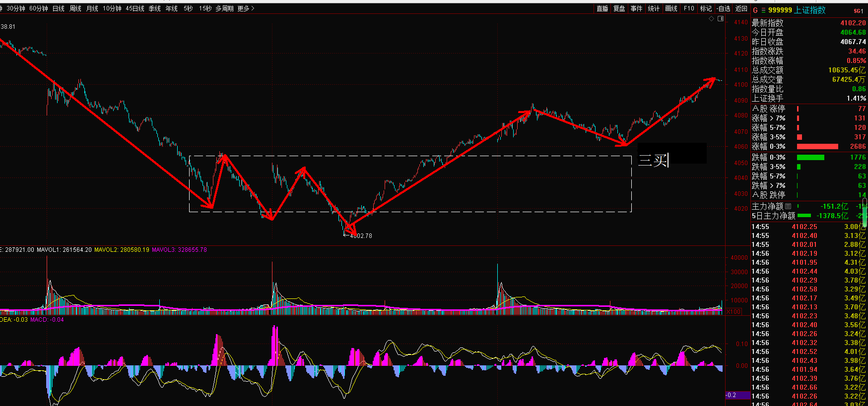Toggle -自选 to remove from watchlist
This screenshot has height=406, width=868.
723,8
